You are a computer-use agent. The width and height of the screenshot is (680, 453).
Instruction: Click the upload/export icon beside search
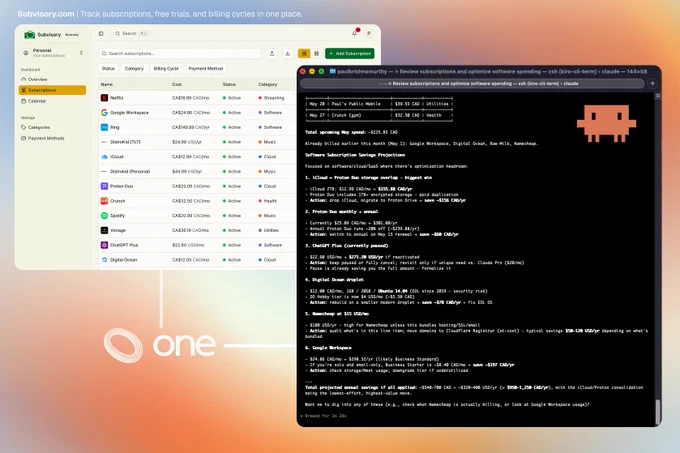click(272, 53)
